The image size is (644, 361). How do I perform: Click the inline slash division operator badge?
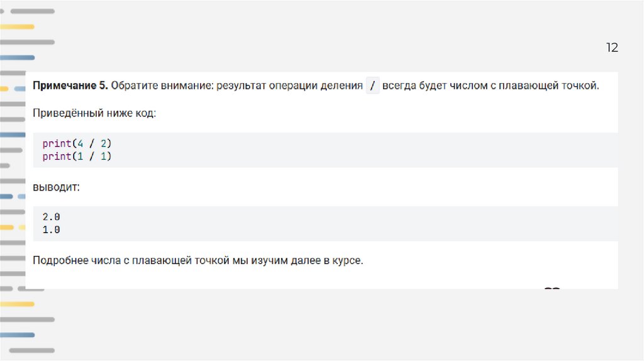click(373, 86)
